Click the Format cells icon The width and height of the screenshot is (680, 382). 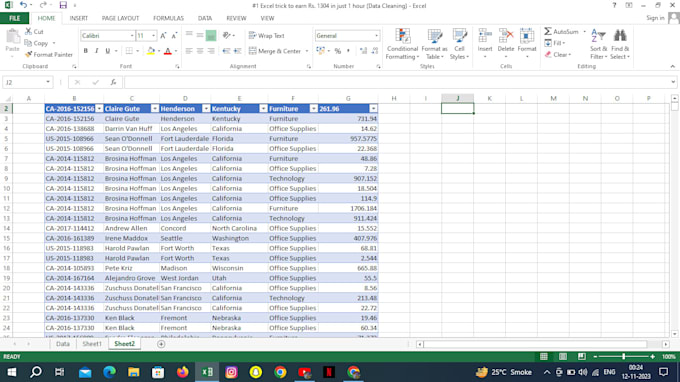point(527,36)
